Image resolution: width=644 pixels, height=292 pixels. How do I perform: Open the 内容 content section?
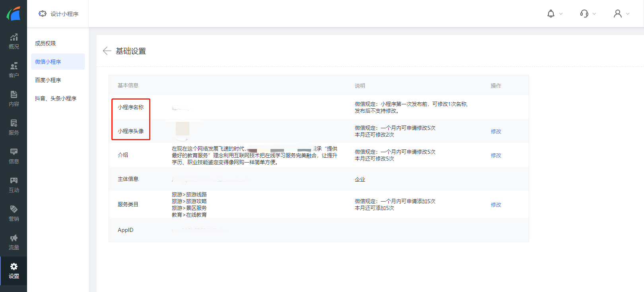click(x=14, y=98)
